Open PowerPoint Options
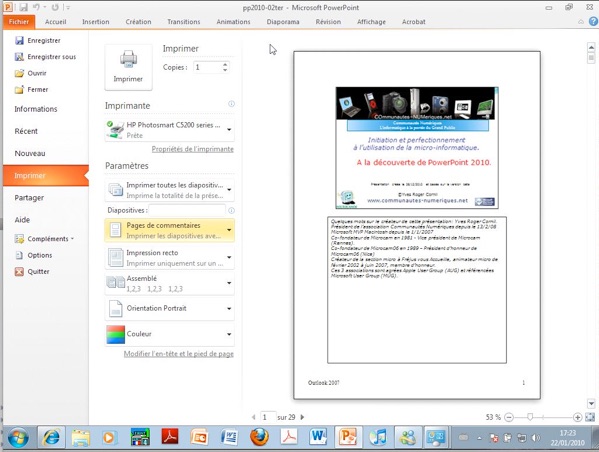This screenshot has height=452, width=599. point(34,255)
